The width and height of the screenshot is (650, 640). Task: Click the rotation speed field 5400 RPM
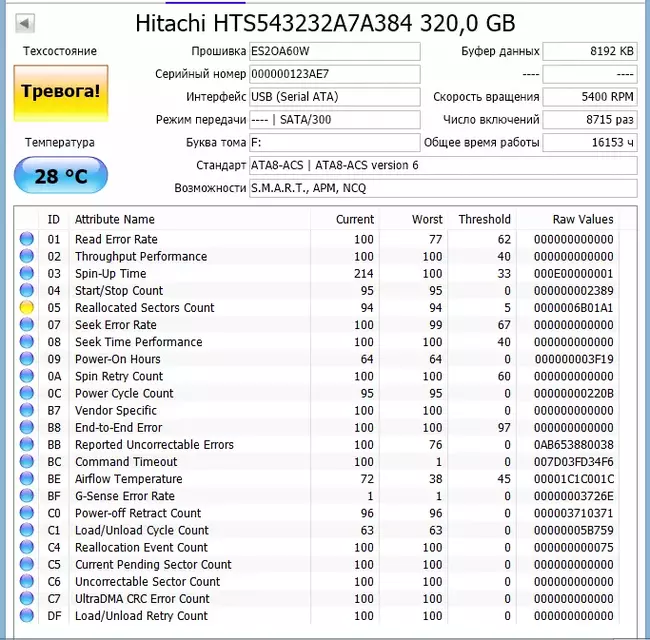590,97
